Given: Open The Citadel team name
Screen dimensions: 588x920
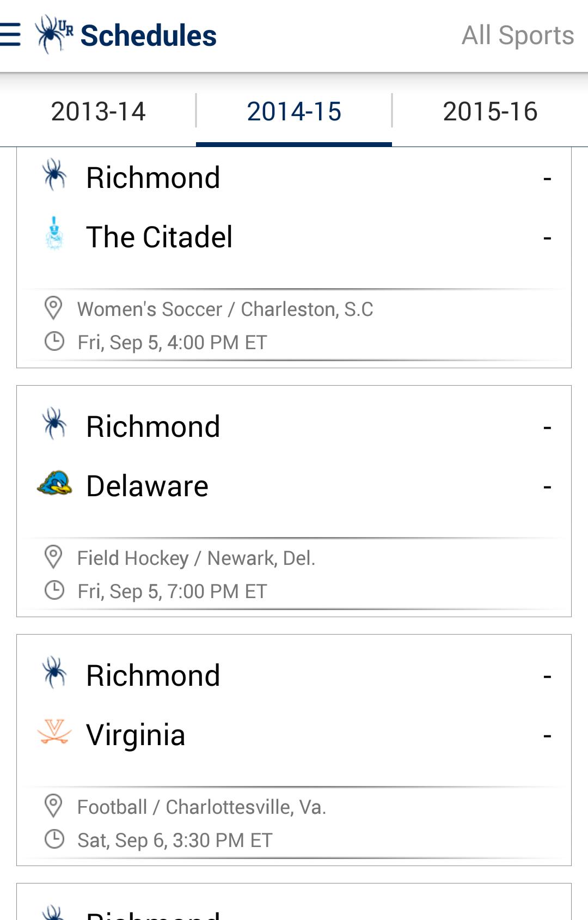Looking at the screenshot, I should (159, 237).
